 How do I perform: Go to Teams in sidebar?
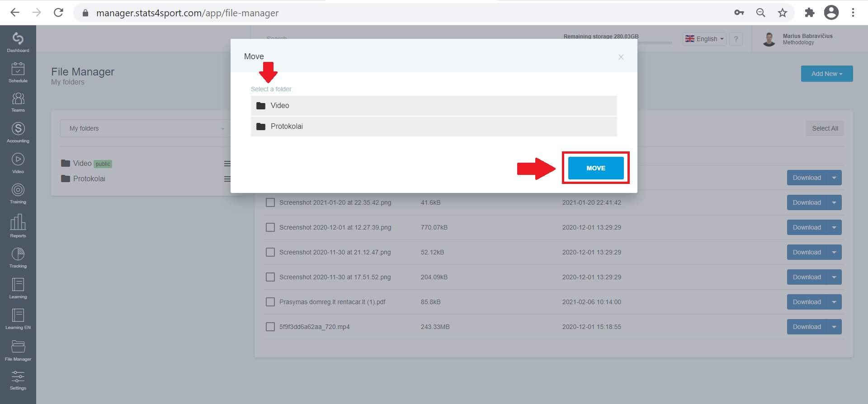pos(18,102)
